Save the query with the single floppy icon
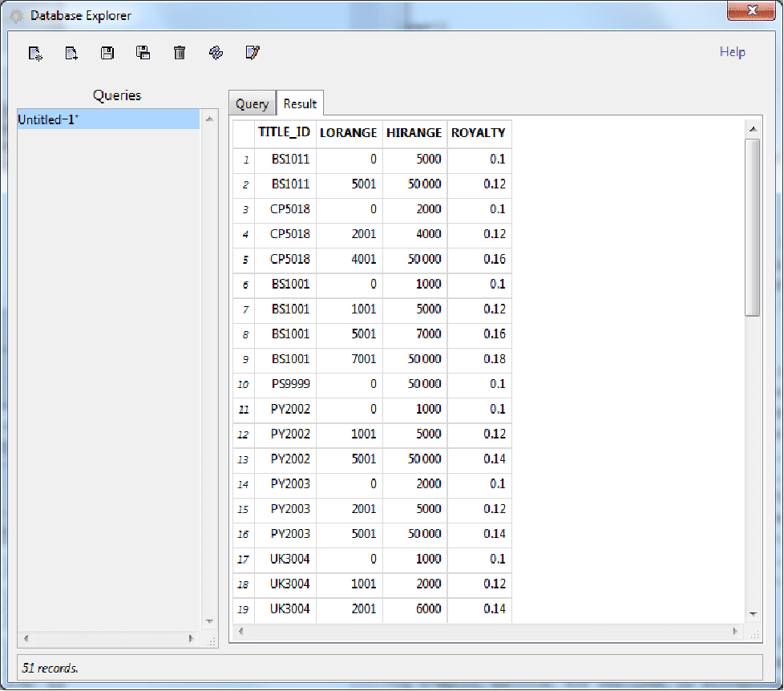Viewport: 784px width, 691px height. [107, 54]
